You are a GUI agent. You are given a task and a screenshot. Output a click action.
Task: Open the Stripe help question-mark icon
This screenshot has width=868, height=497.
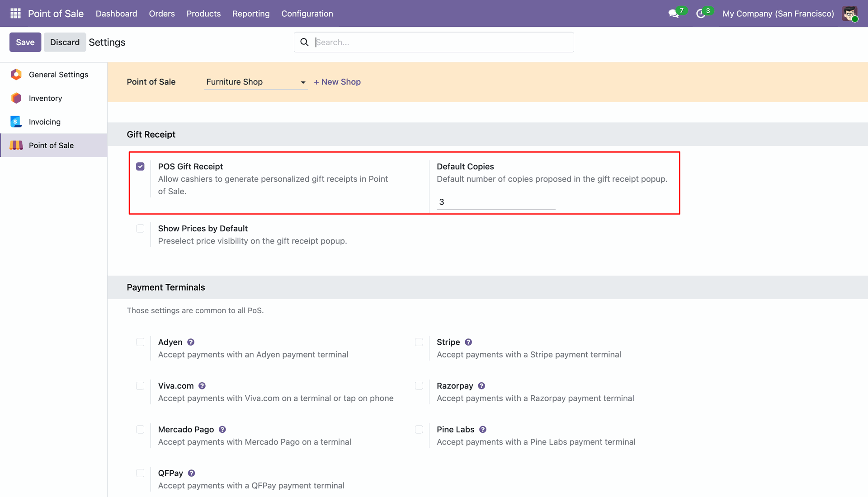(x=468, y=342)
